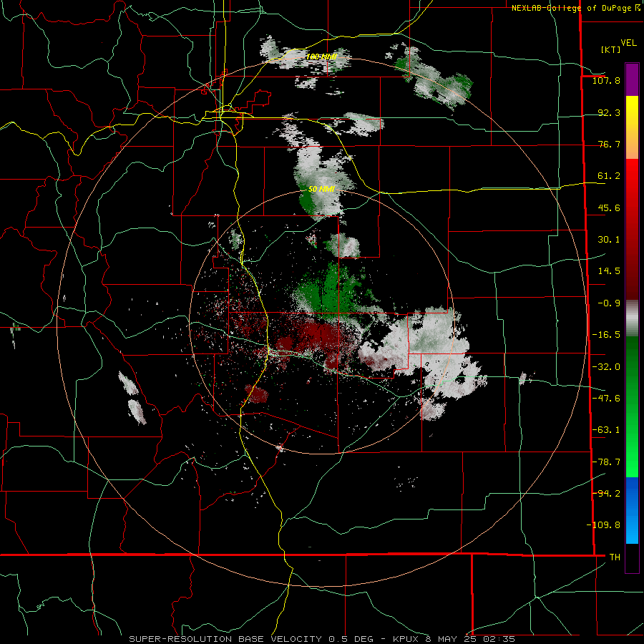Viewport: 644px width, 644px height.
Task: Click the NEXLAB-College of DuPage header text
Action: [x=576, y=8]
